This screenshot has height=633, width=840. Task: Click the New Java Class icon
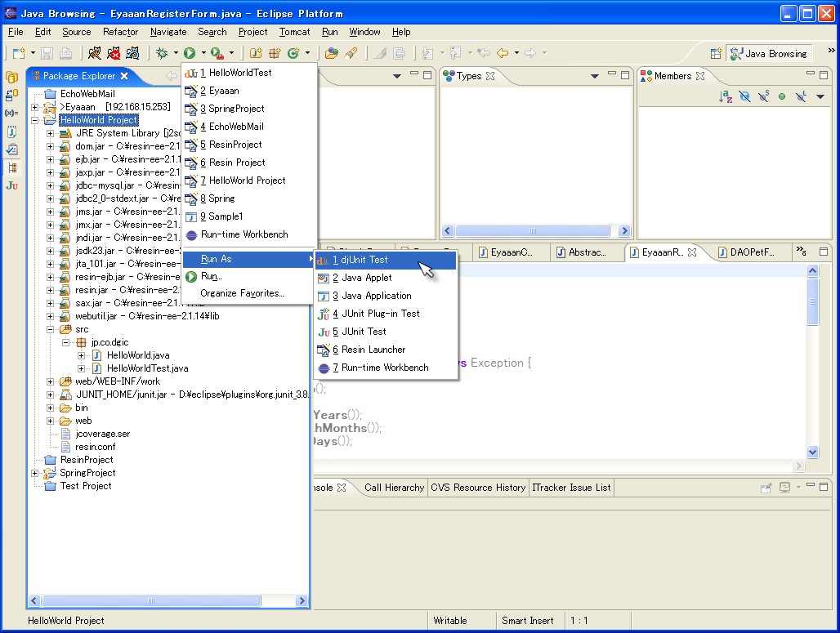292,53
